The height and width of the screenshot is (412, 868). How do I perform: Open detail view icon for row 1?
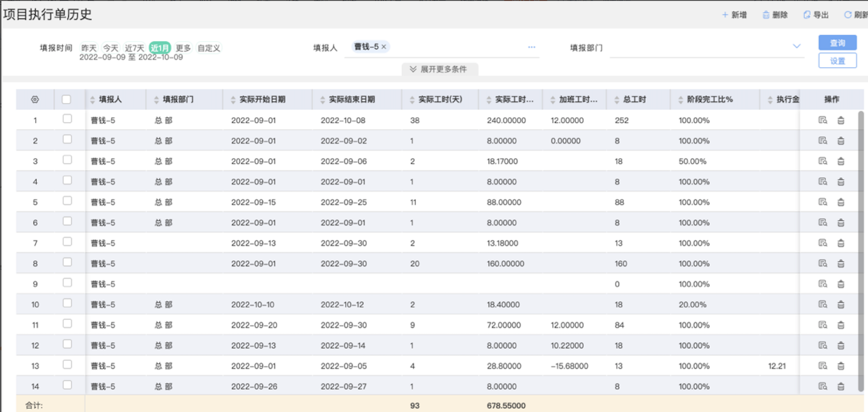point(822,120)
